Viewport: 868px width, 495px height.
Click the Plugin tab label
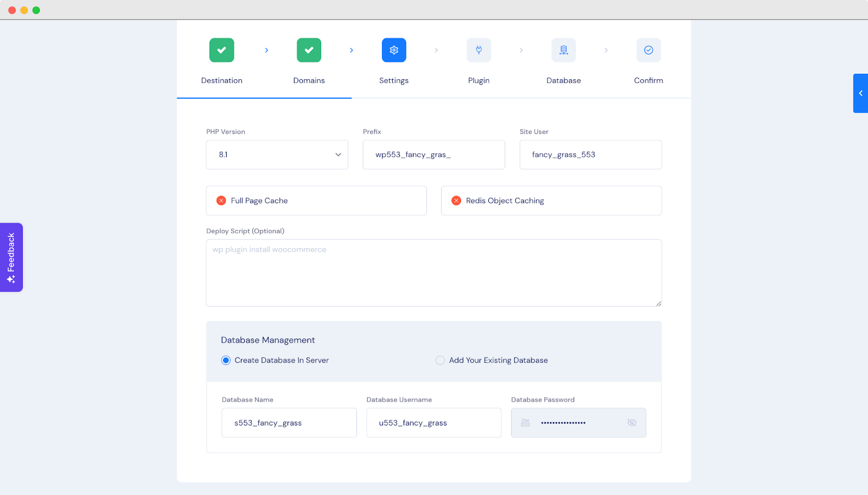[x=478, y=81]
